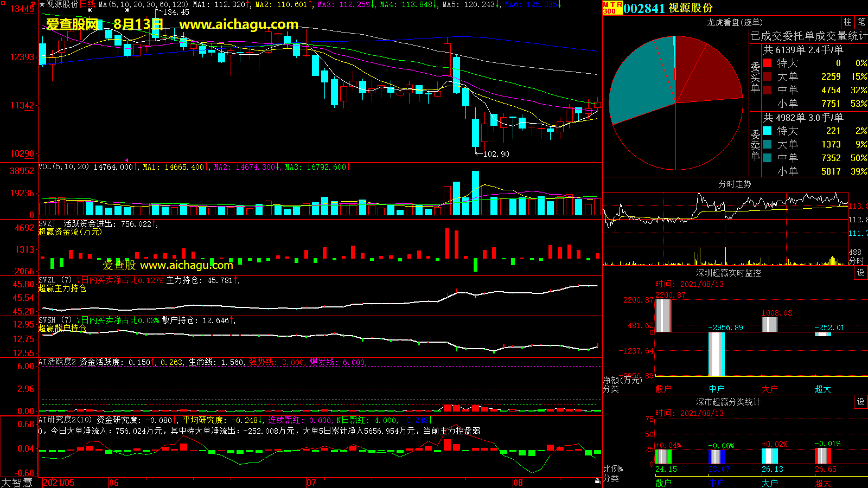This screenshot has width=868, height=488.
Task: Click the VOL(5,10,20) indicator label
Action: pyautogui.click(x=63, y=167)
